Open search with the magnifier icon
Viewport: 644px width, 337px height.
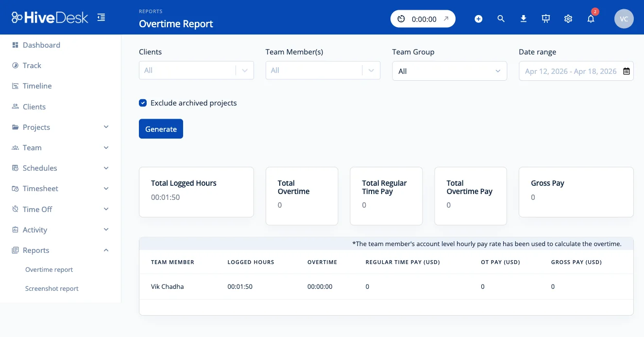click(x=501, y=19)
